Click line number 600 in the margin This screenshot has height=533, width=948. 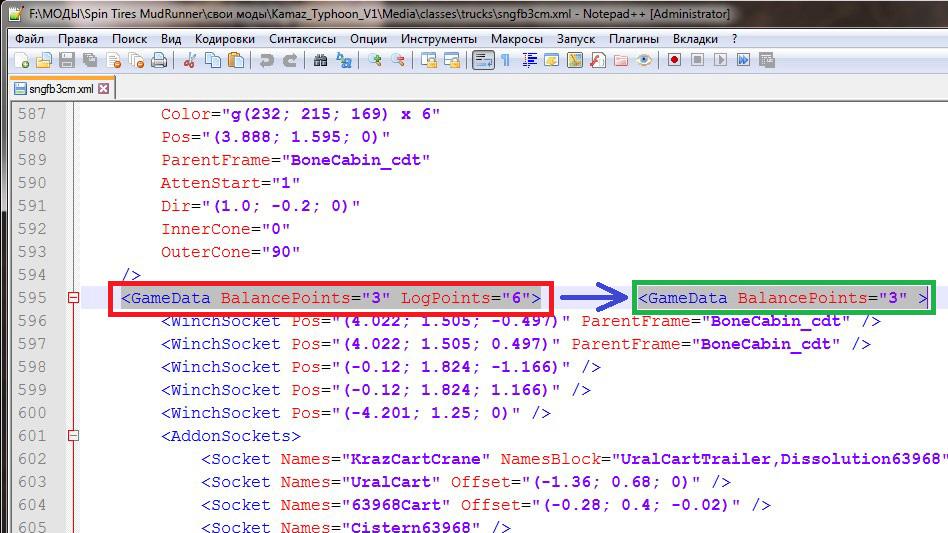coord(32,413)
